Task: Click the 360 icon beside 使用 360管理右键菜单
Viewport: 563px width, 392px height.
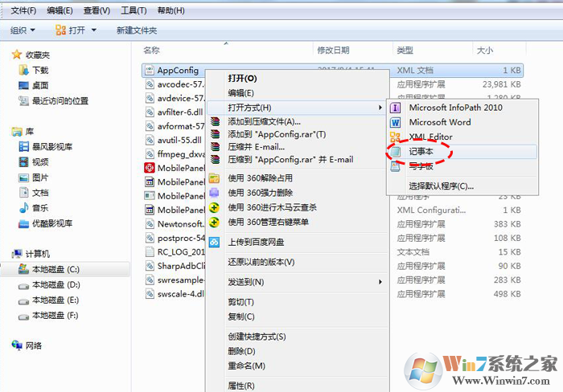Action: tap(215, 223)
